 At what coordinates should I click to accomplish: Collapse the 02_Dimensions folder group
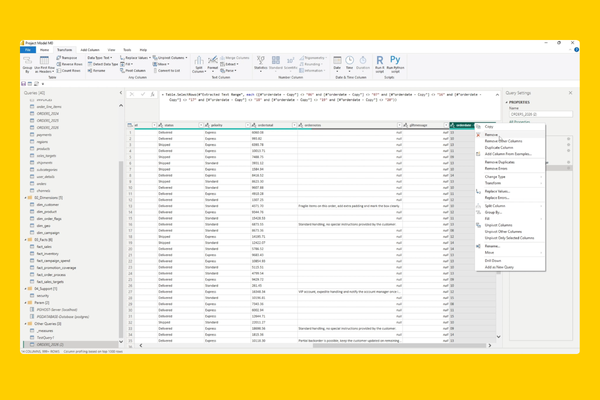click(26, 198)
